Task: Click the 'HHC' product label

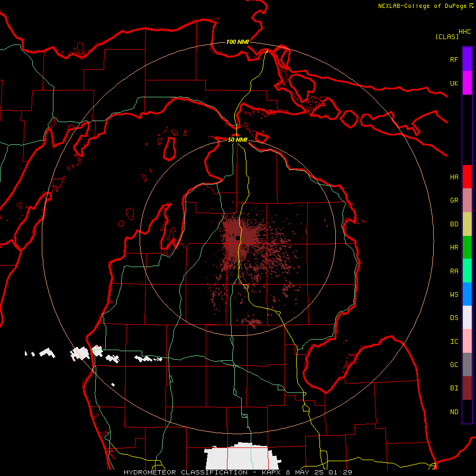Action: click(x=464, y=32)
